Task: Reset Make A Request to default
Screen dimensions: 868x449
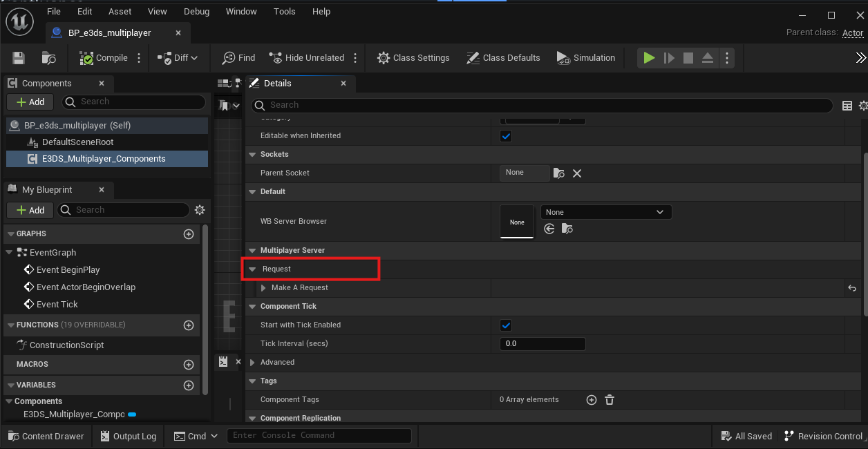Action: [x=852, y=288]
